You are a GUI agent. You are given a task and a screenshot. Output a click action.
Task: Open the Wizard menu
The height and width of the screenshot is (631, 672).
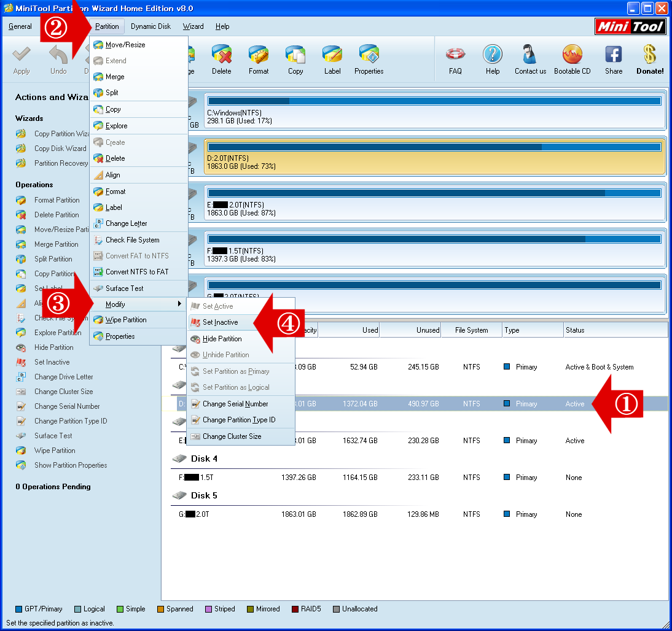tap(193, 26)
